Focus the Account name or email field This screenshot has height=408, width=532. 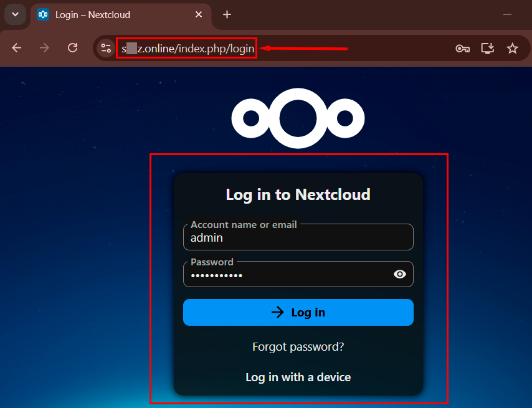(298, 237)
